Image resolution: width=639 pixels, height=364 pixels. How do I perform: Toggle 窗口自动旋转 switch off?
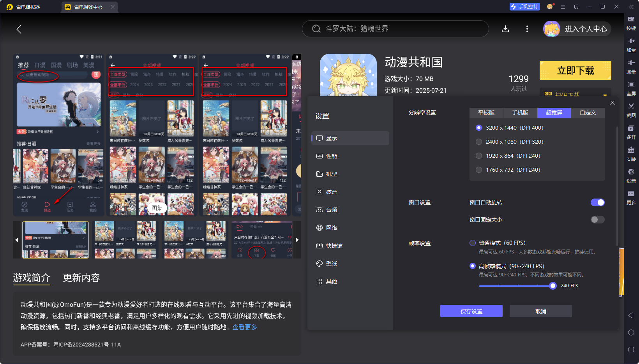598,202
